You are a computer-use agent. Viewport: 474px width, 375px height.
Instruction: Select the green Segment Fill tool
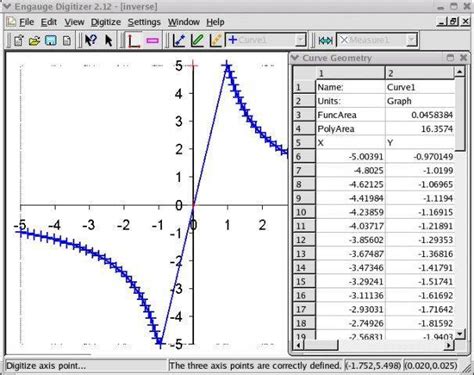[197, 40]
